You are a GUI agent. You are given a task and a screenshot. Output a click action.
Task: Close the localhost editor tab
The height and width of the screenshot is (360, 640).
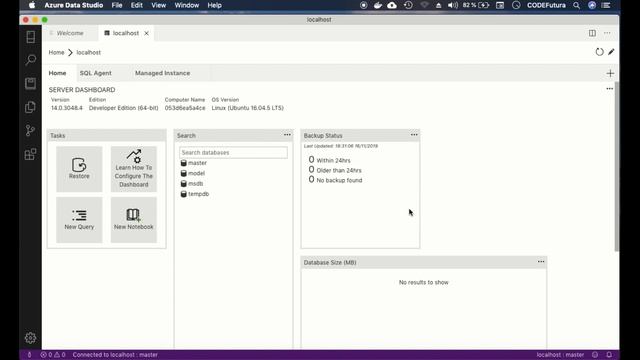click(146, 33)
